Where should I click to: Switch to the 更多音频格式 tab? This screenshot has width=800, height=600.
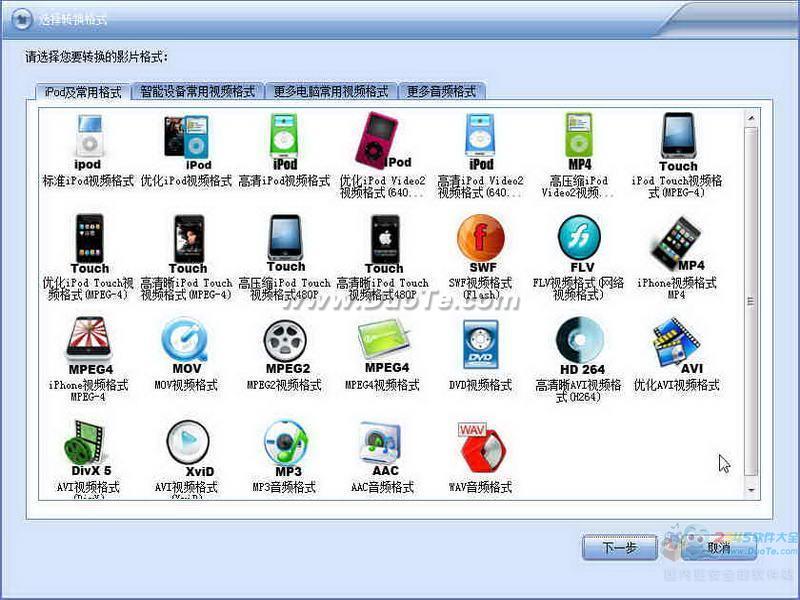tap(441, 91)
